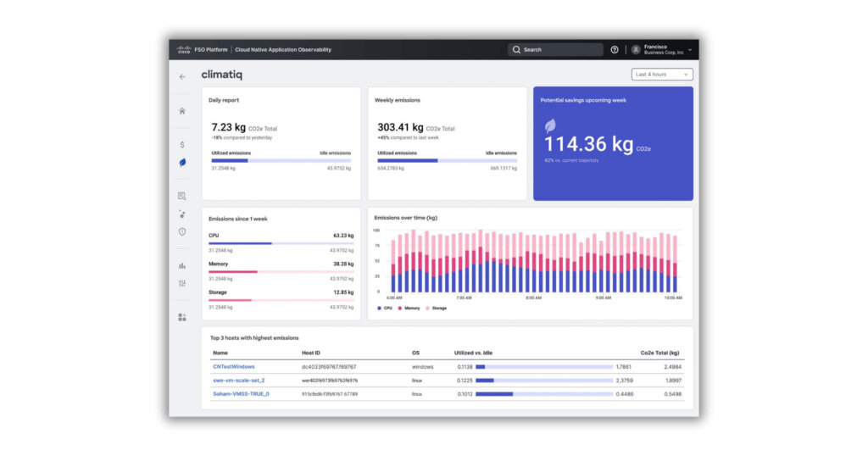Click the Storage emissions progress bar
Image resolution: width=868 pixels, height=456 pixels.
tap(281, 300)
